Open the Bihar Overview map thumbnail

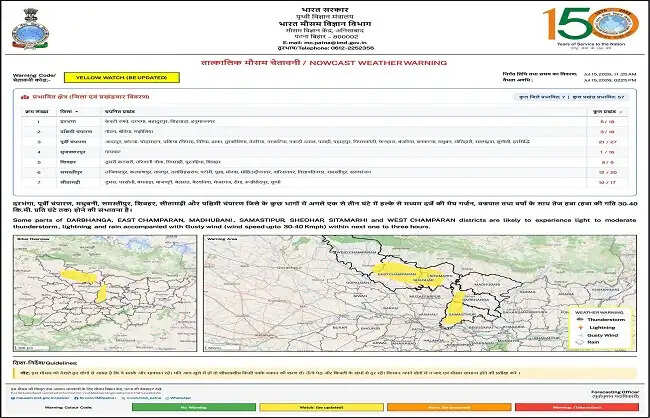(x=105, y=293)
